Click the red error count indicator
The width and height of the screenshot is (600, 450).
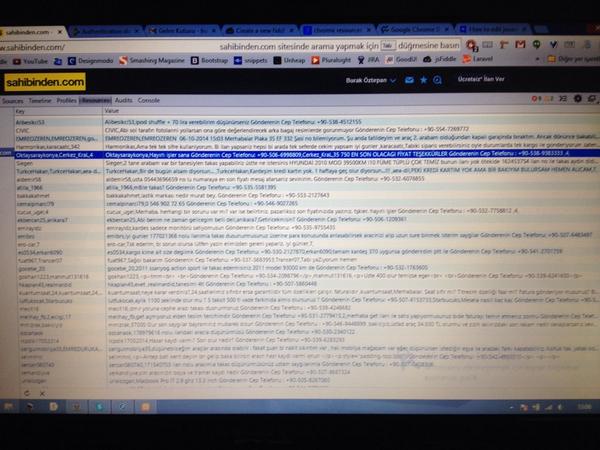click(536, 99)
